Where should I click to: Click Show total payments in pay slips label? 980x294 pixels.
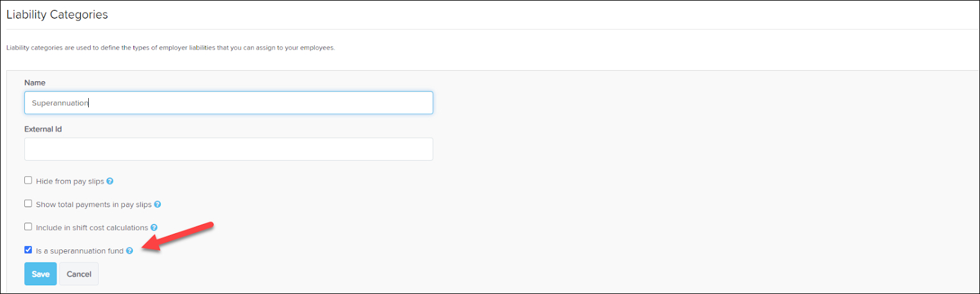click(x=94, y=205)
